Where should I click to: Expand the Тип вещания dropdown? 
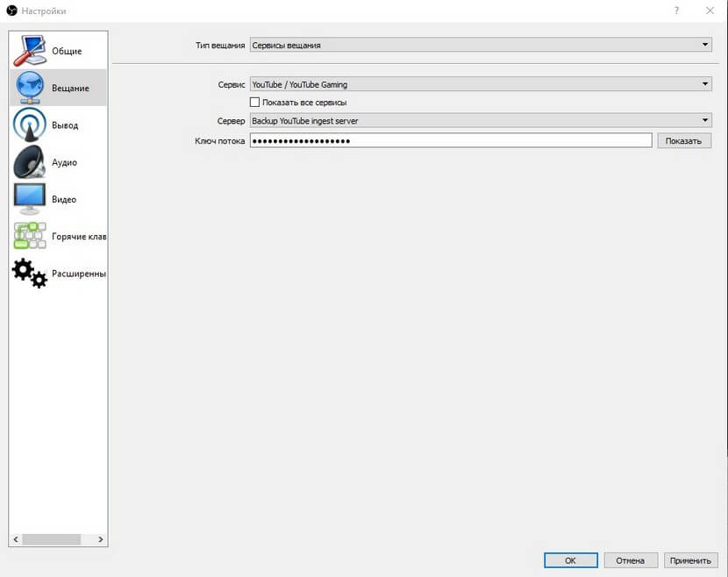coord(481,45)
